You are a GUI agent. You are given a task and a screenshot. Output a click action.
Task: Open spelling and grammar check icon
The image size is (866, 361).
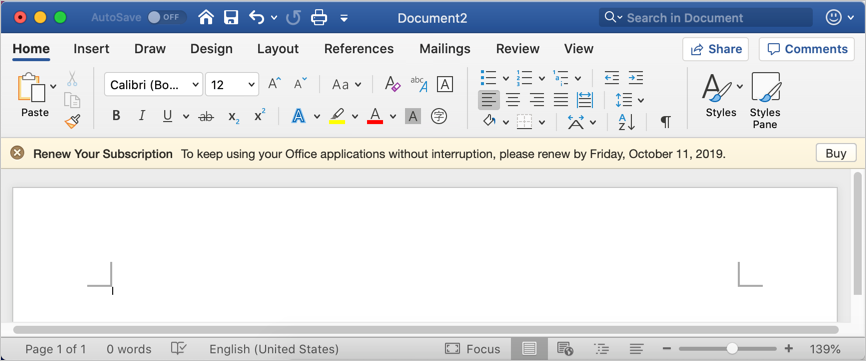(x=178, y=349)
